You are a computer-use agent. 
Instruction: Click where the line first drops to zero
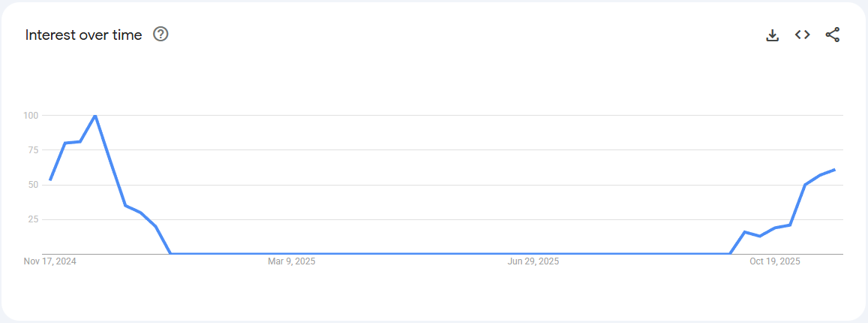click(x=171, y=254)
